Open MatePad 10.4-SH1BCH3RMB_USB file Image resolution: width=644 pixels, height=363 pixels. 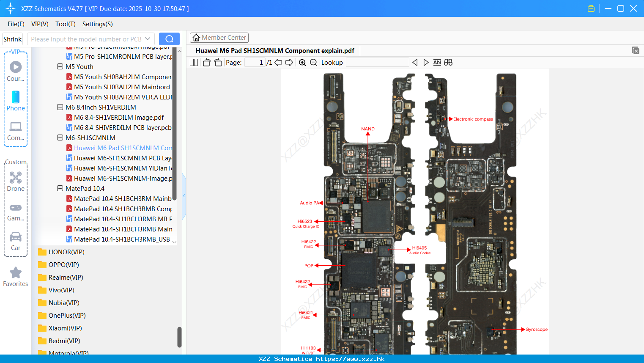[x=118, y=239]
